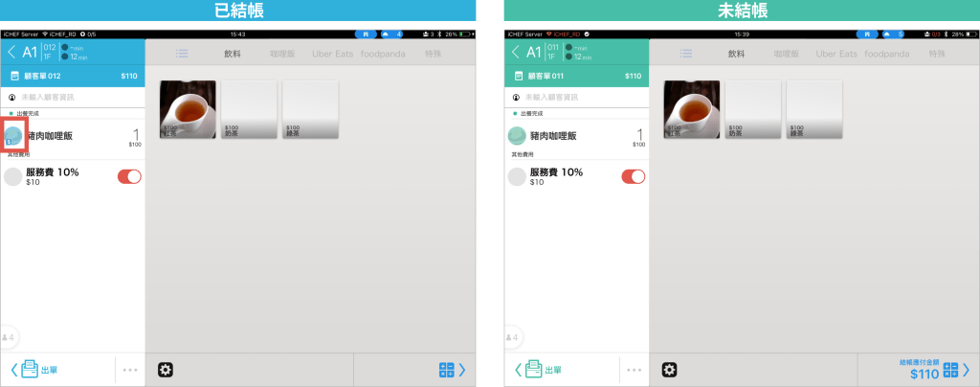
Task: Expand the 顧客單 012 order header
Action: click(x=73, y=76)
